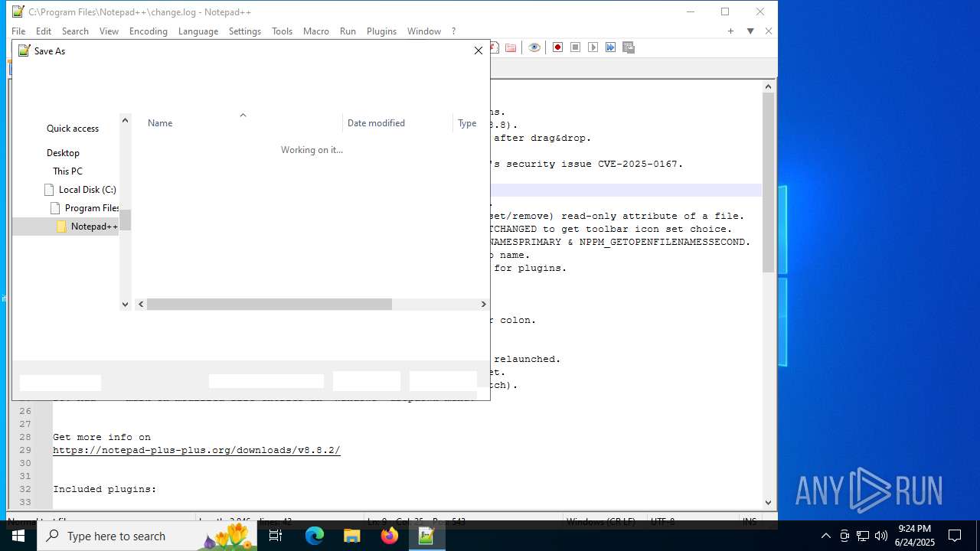Show hidden system tray icons
980x551 pixels.
(x=825, y=536)
